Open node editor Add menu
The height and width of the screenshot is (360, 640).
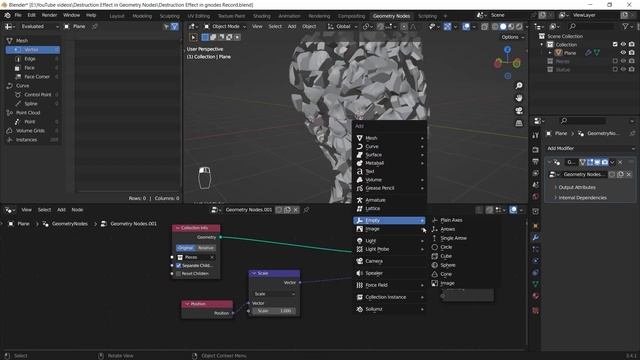click(61, 210)
